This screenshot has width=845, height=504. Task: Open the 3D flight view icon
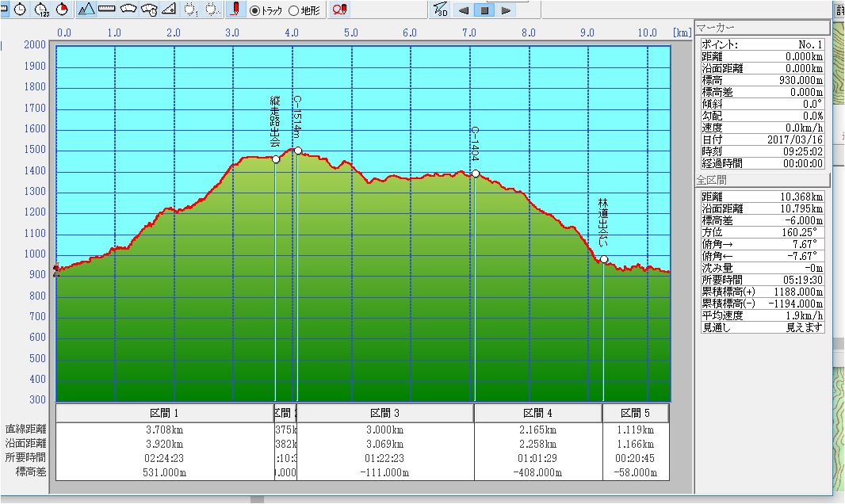point(440,10)
